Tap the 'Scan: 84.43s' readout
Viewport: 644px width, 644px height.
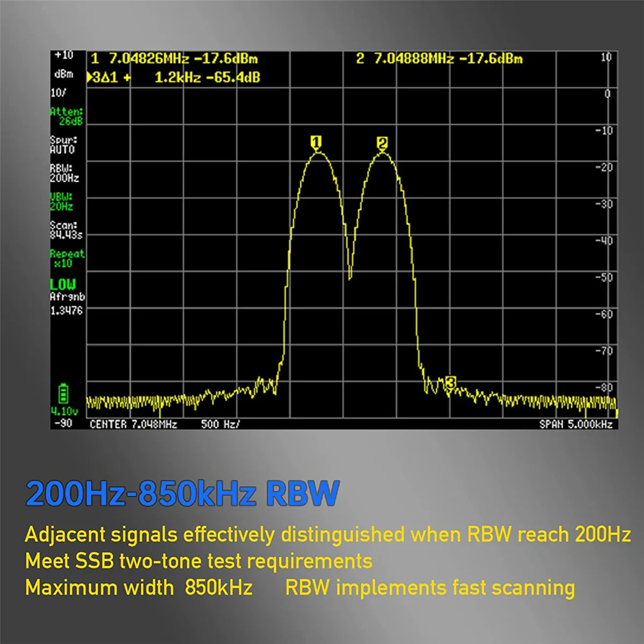point(66,230)
